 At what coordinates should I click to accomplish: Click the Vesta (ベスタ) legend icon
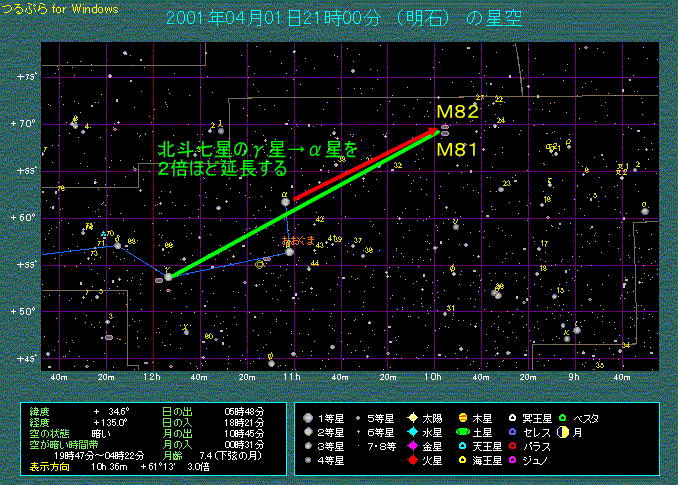tap(563, 418)
